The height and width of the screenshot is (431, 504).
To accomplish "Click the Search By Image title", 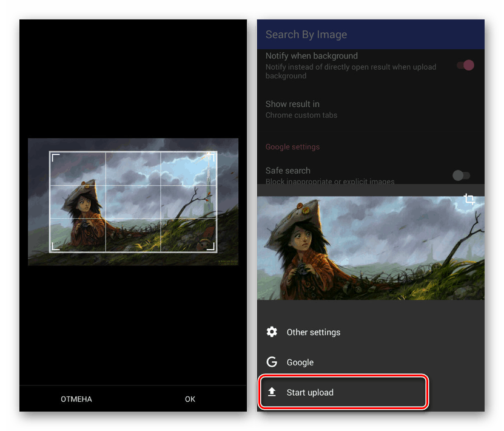I will (x=306, y=35).
